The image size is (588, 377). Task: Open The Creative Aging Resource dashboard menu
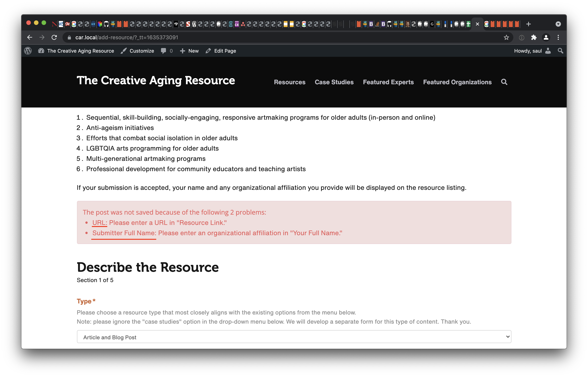(76, 51)
